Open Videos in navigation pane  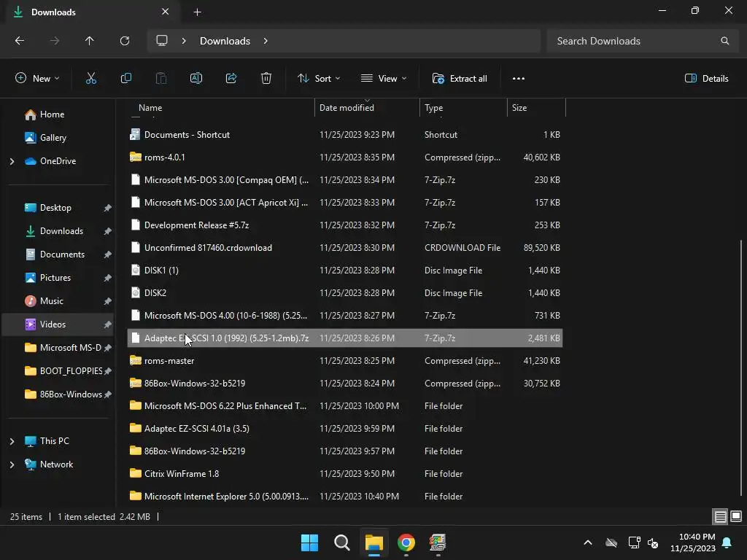click(x=53, y=324)
